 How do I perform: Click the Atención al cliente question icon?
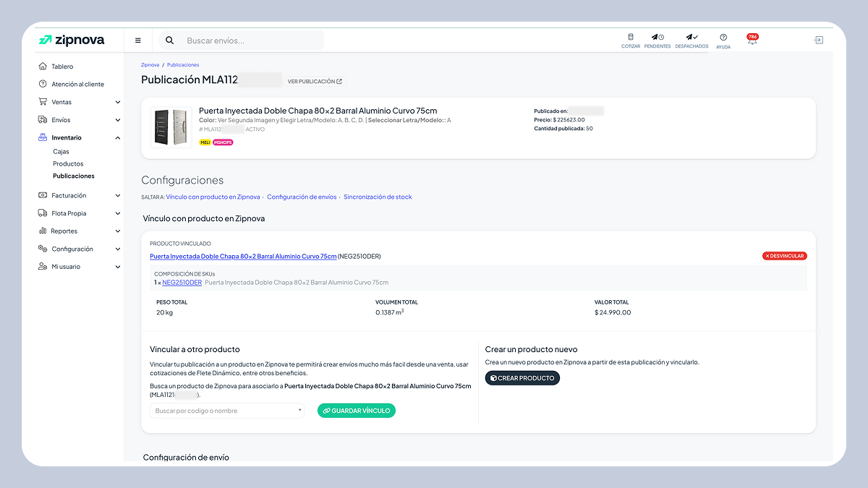[x=43, y=84]
